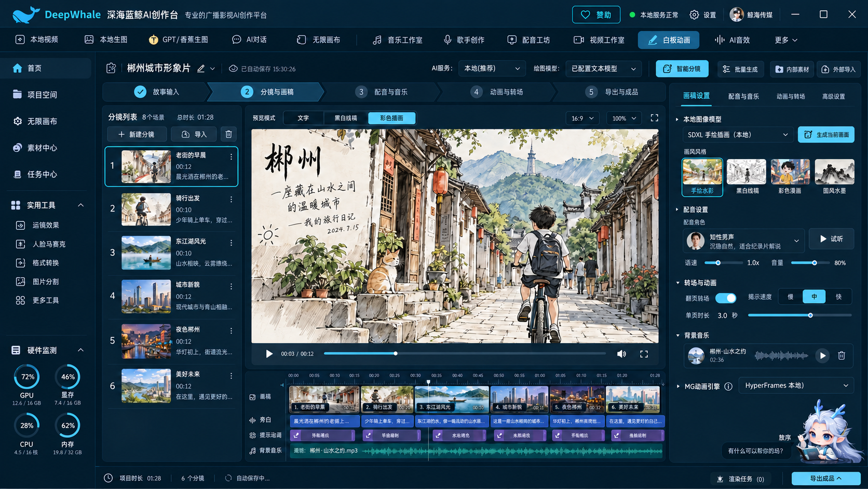
Task: Click 试听 voice preview button
Action: 831,239
